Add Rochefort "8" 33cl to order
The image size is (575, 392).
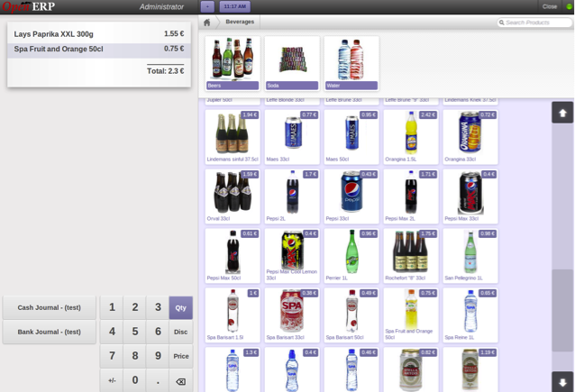[x=411, y=256]
